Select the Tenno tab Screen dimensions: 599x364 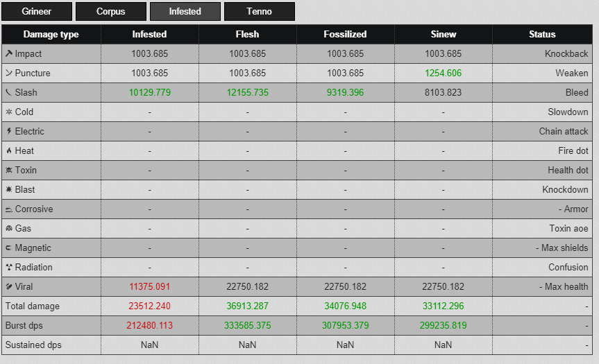(260, 12)
